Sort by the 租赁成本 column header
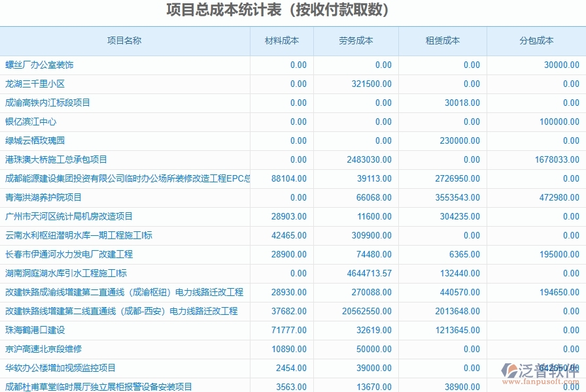 tap(441, 41)
